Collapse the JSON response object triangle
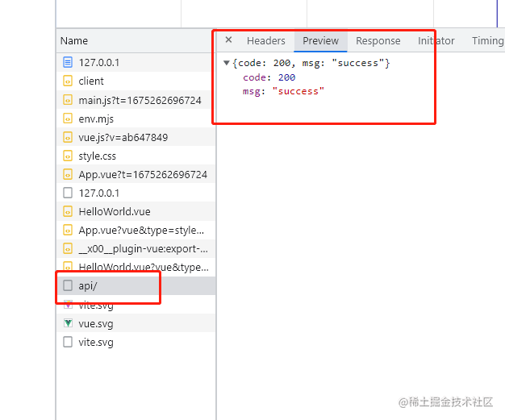The image size is (505, 420). coord(227,63)
